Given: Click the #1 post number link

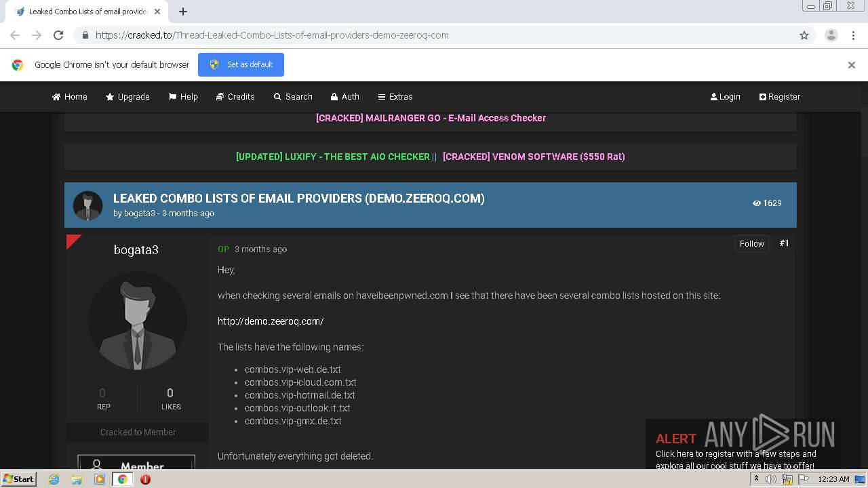Looking at the screenshot, I should click(785, 243).
